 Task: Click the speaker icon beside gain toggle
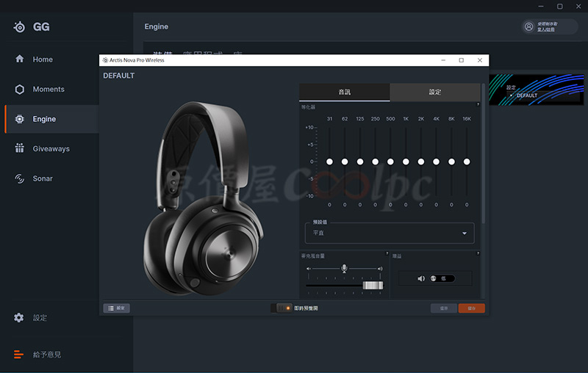(x=421, y=278)
